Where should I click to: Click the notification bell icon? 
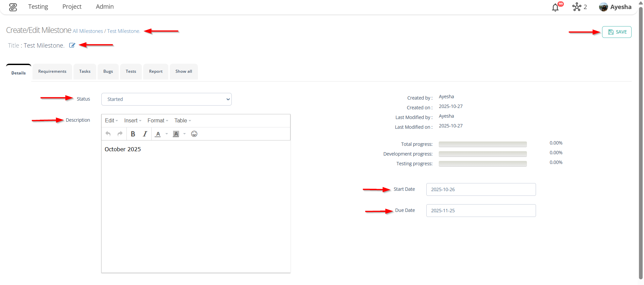(555, 7)
